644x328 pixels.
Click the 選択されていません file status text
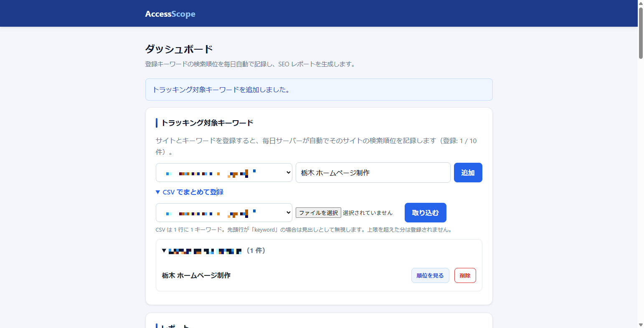coord(368,213)
